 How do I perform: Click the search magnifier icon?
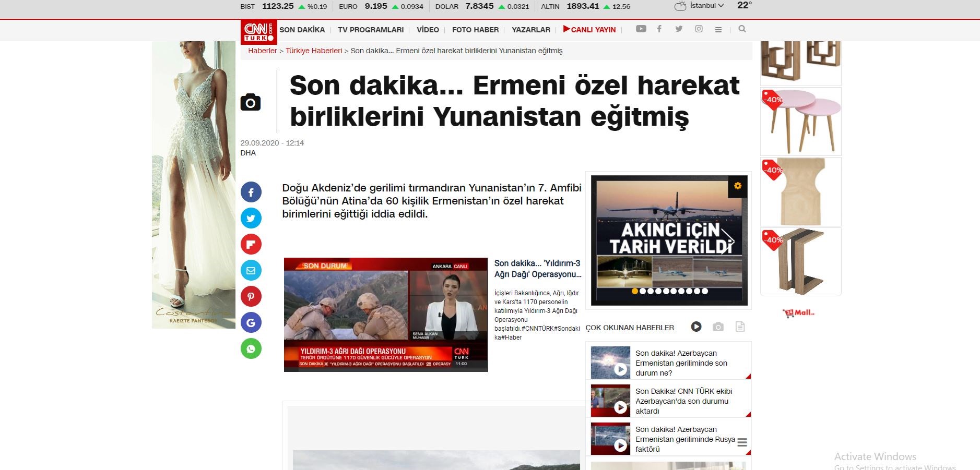pos(742,29)
